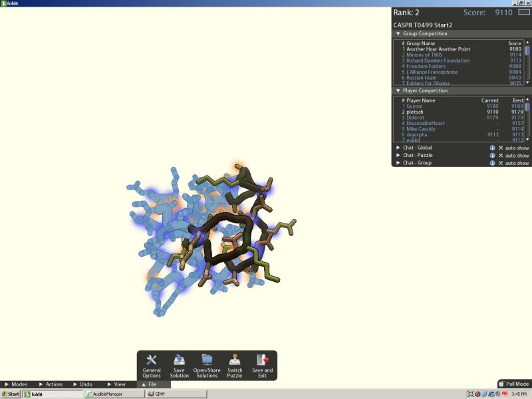The height and width of the screenshot is (399, 532).
Task: Switch to GIMP in the taskbar
Action: [x=176, y=394]
